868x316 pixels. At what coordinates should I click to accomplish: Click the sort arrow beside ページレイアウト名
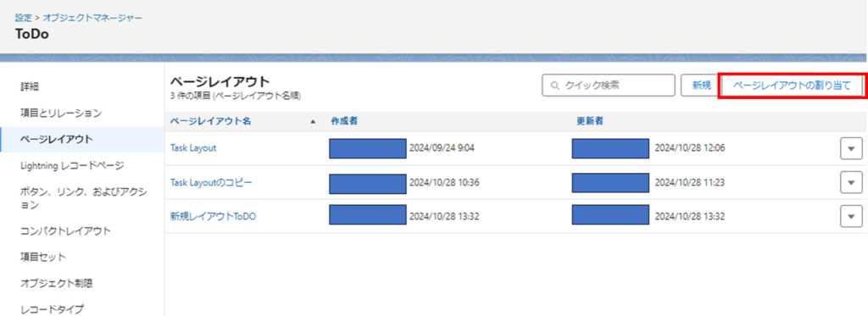point(314,122)
